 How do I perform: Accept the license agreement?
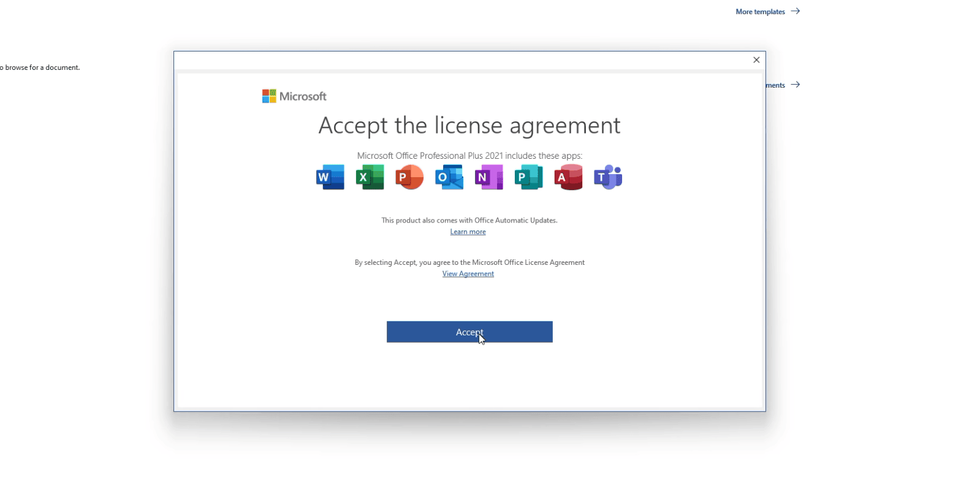tap(469, 332)
